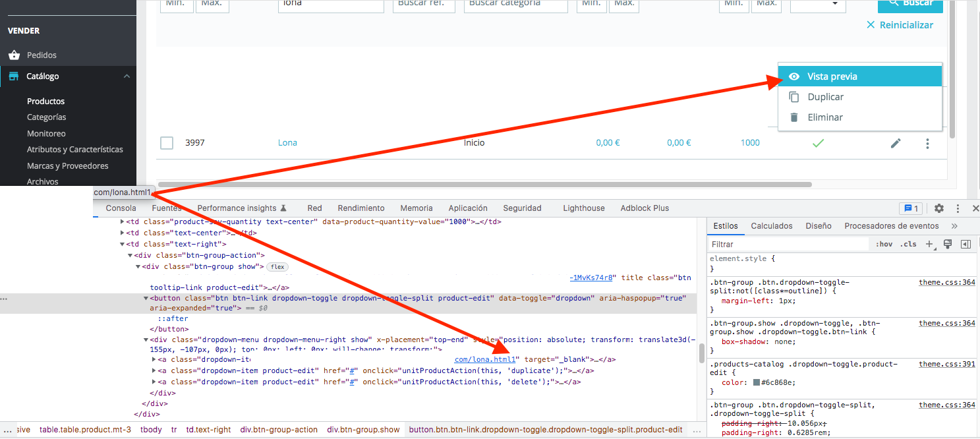Toggle the computed styles sidebar icon
The width and height of the screenshot is (980, 439).
click(966, 244)
